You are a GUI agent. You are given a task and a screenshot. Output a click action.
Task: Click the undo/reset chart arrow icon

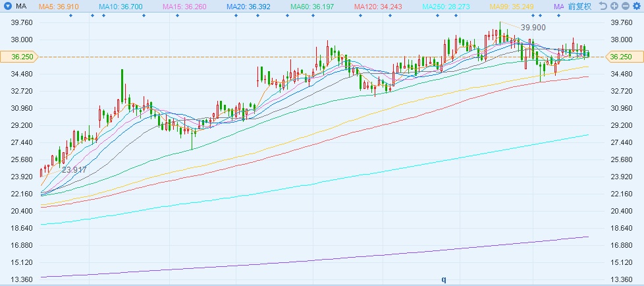[x=603, y=6]
